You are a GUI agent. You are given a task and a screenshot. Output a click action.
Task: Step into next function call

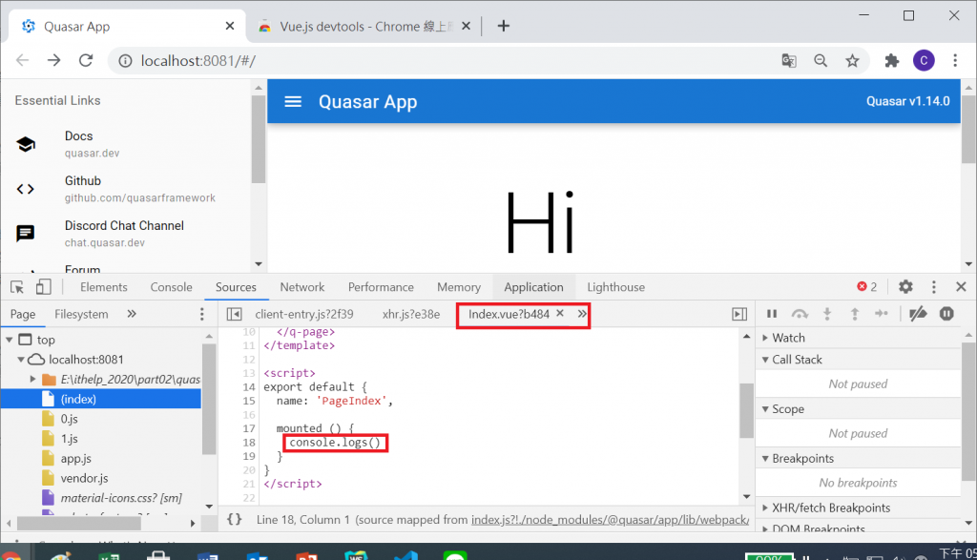[x=827, y=314]
